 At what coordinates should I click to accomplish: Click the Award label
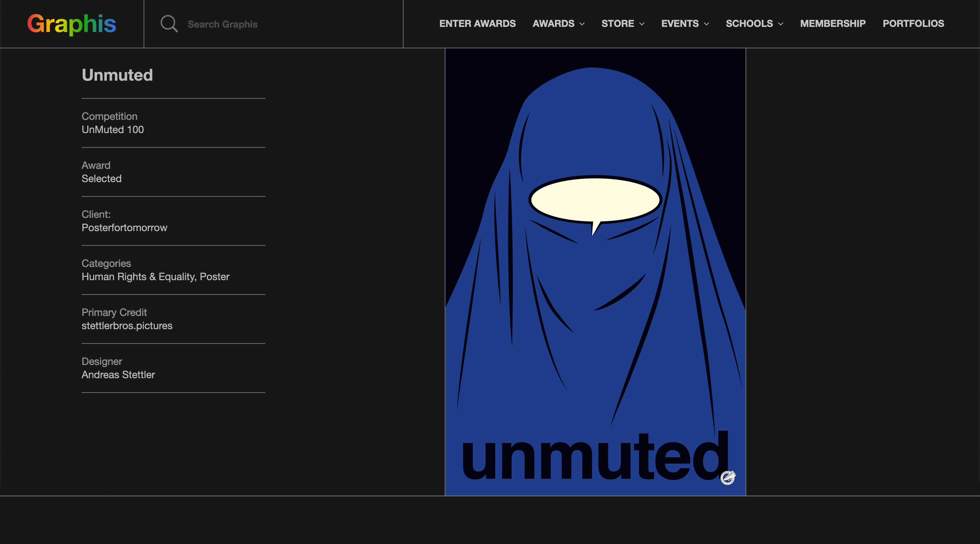pyautogui.click(x=96, y=165)
